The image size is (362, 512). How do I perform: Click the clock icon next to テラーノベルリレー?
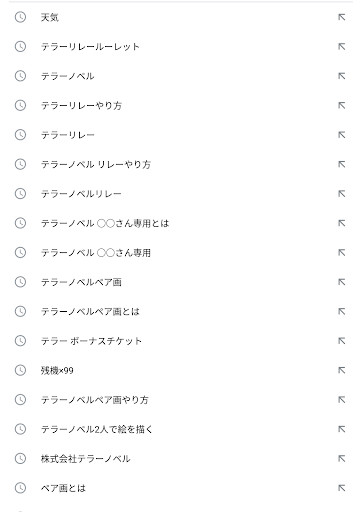tap(20, 193)
